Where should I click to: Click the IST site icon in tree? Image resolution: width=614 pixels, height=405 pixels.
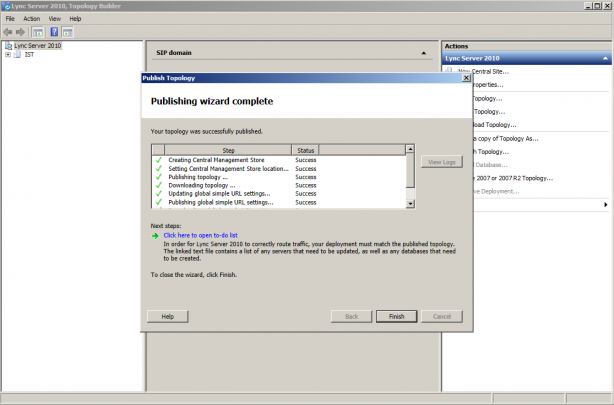tap(18, 54)
